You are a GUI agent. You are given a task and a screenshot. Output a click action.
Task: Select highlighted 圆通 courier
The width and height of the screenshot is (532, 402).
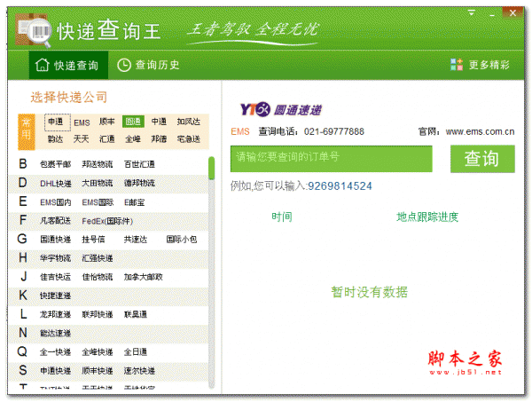point(133,122)
